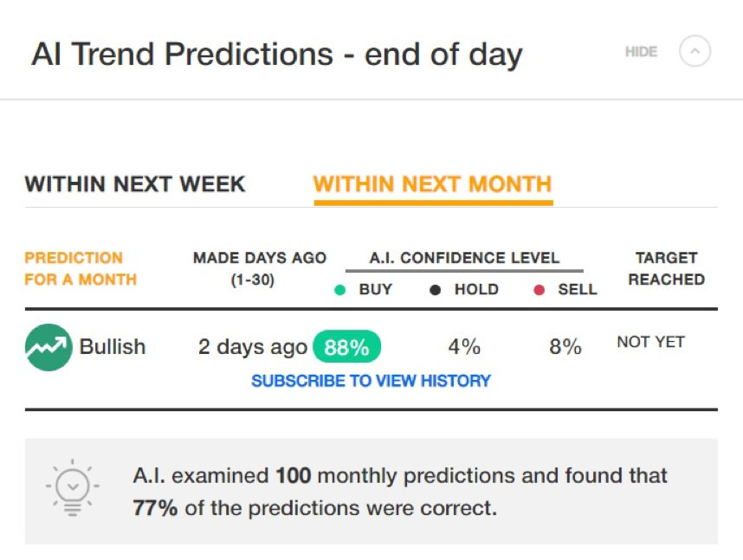Click the HIDE label

tap(641, 52)
